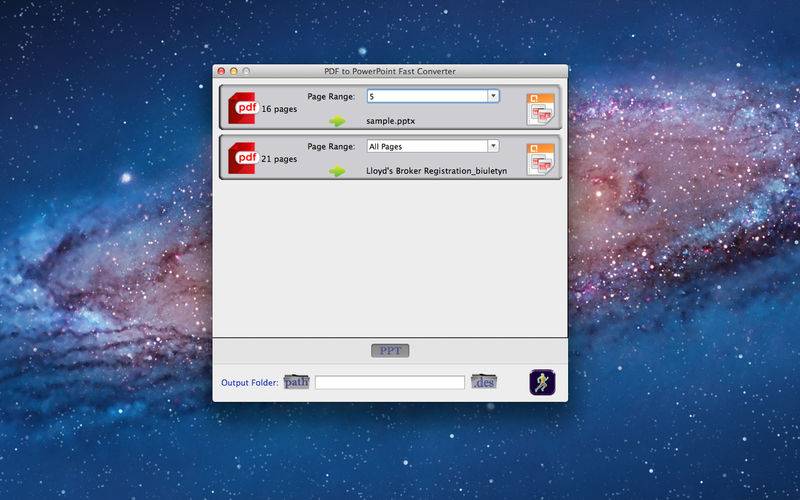Select the sample.pptx file name
This screenshot has width=800, height=500.
click(x=390, y=121)
